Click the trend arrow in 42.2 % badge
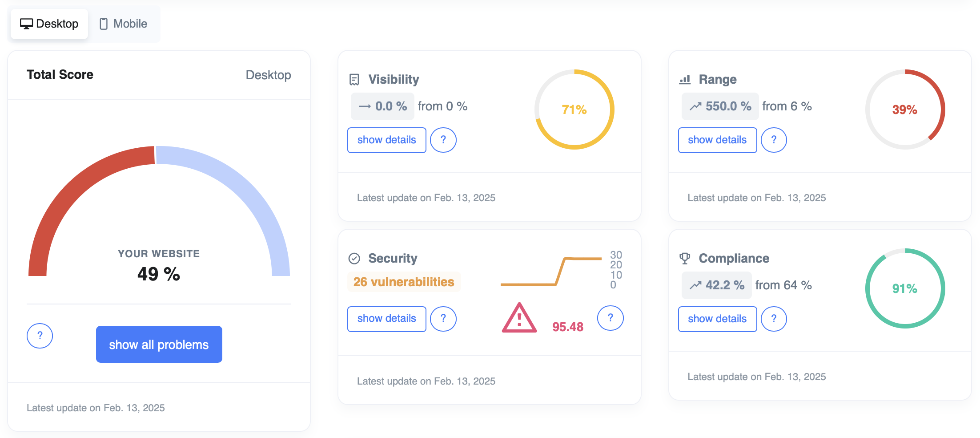The height and width of the screenshot is (438, 980). tap(695, 285)
